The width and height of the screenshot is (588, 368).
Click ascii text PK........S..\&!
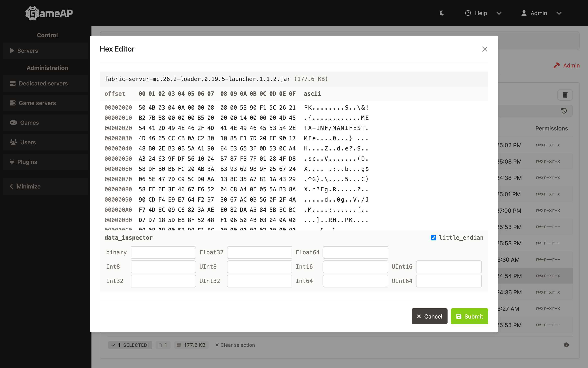336,108
